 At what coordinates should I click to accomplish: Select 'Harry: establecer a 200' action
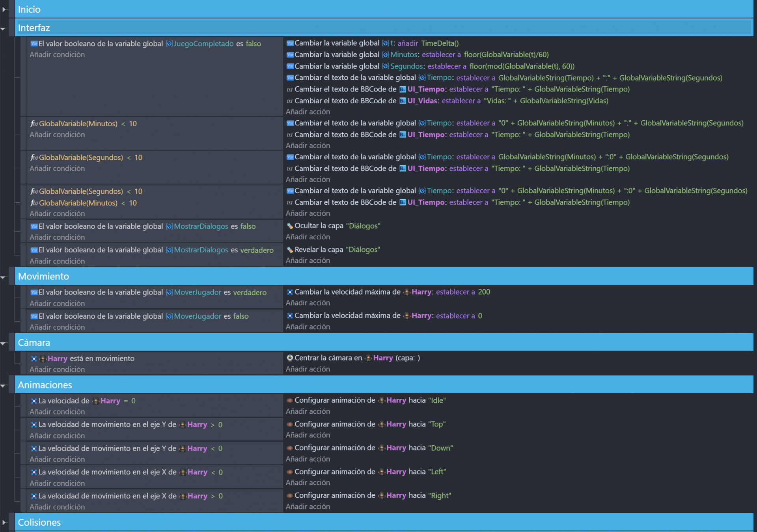tap(388, 292)
